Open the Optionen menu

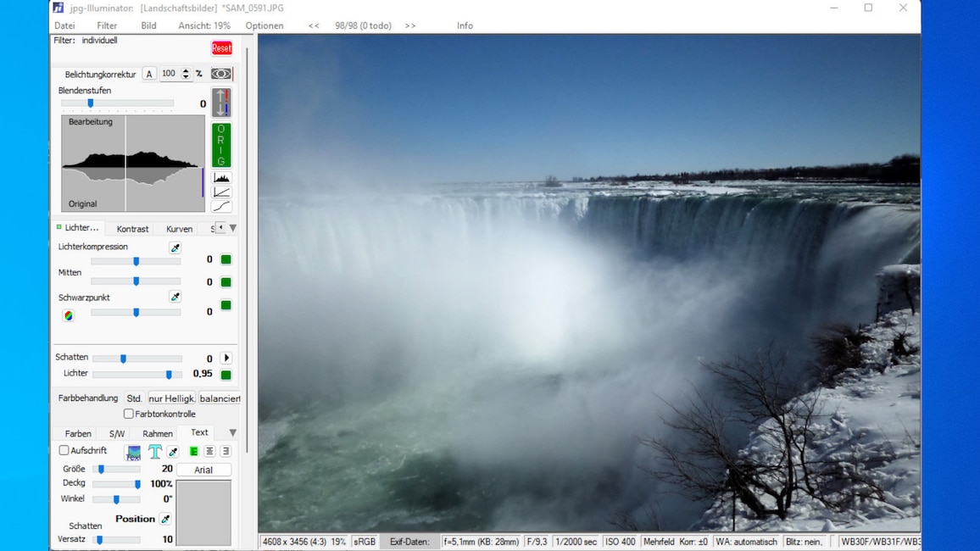pyautogui.click(x=264, y=25)
